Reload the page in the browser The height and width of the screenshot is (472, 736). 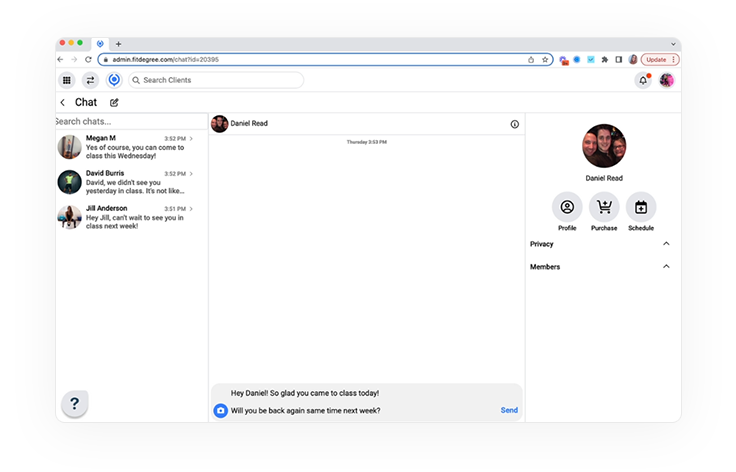88,60
